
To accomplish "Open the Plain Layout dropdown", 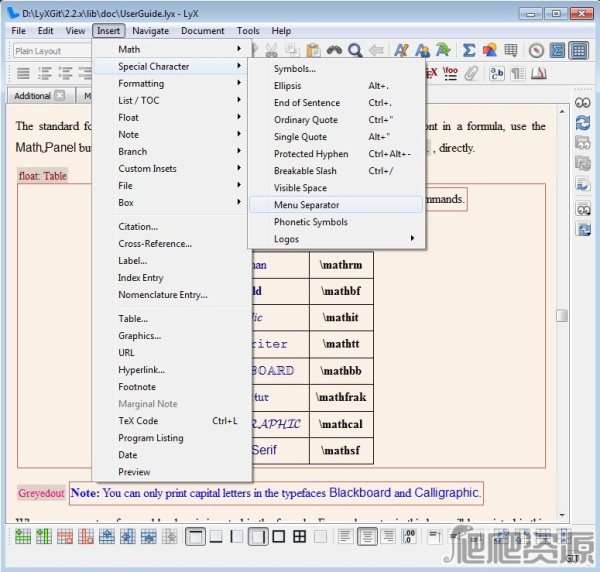I will coord(50,51).
